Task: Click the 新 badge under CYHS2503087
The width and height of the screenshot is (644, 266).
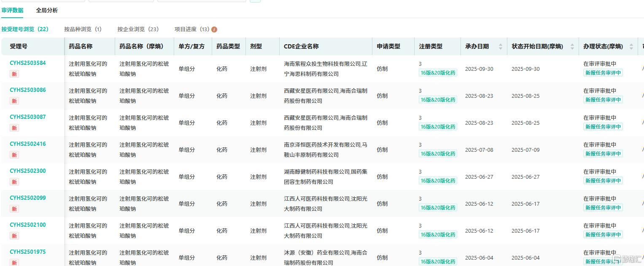Action: tap(14, 128)
